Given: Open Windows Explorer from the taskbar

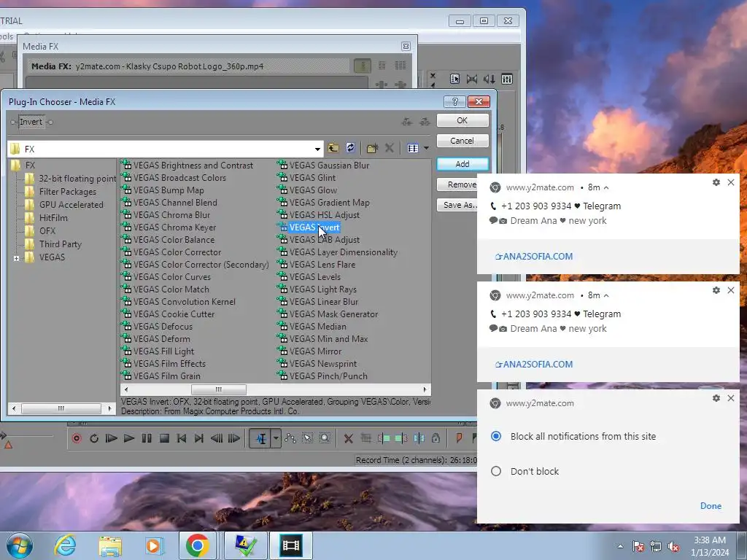Looking at the screenshot, I should tap(110, 545).
